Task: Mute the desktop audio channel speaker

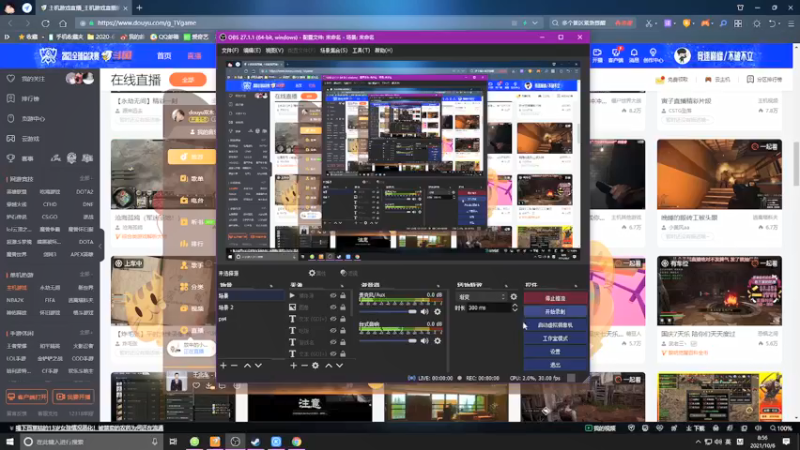Action: [x=424, y=341]
